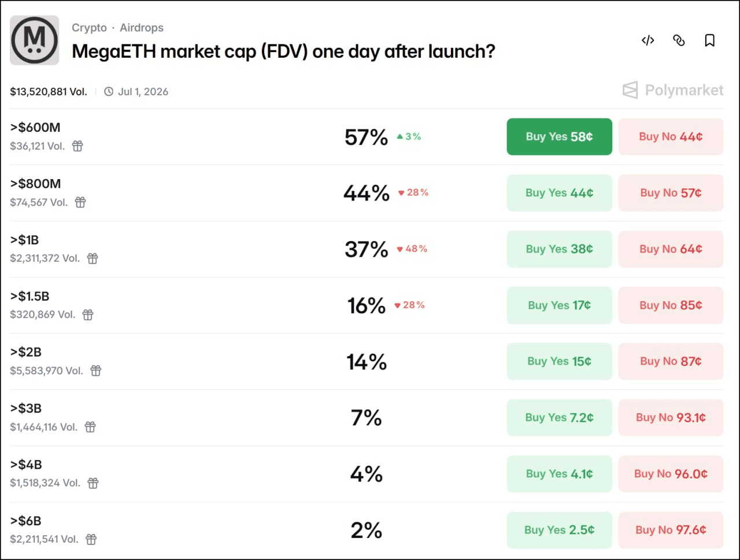Bookmark this MegaETH market
The height and width of the screenshot is (560, 740).
click(710, 40)
